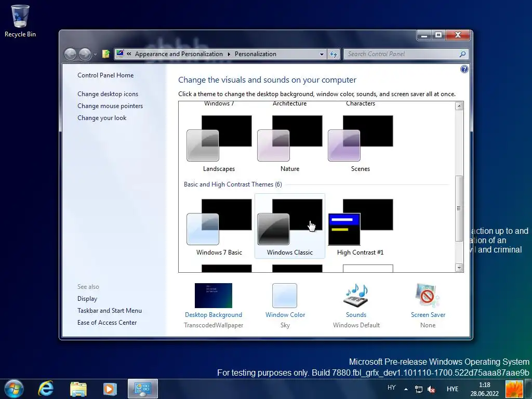Click the up-folder icon in address bar
The image size is (532, 399).
[x=106, y=54]
